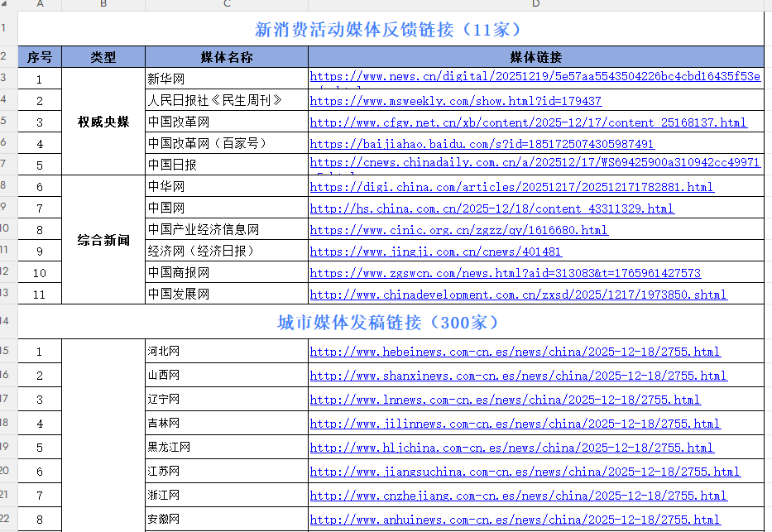772x532 pixels.
Task: Select the 权威央媒 merged cell
Action: pyautogui.click(x=103, y=120)
